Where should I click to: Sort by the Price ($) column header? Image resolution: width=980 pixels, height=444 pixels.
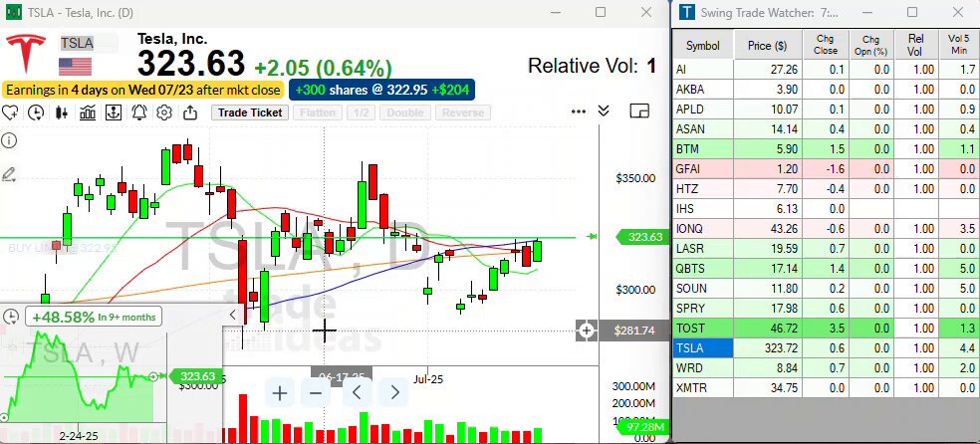coord(768,46)
